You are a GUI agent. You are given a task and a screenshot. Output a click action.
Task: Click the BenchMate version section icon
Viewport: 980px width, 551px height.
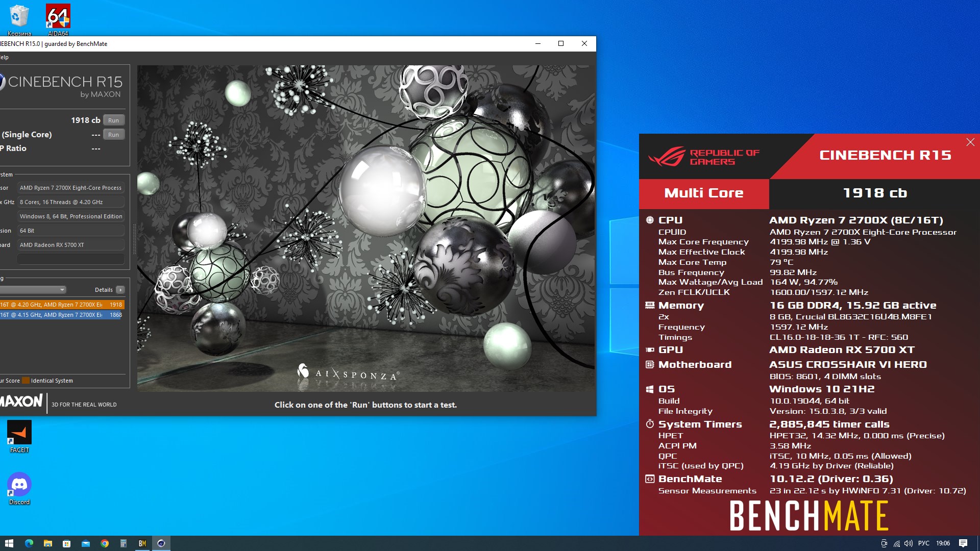tap(650, 479)
